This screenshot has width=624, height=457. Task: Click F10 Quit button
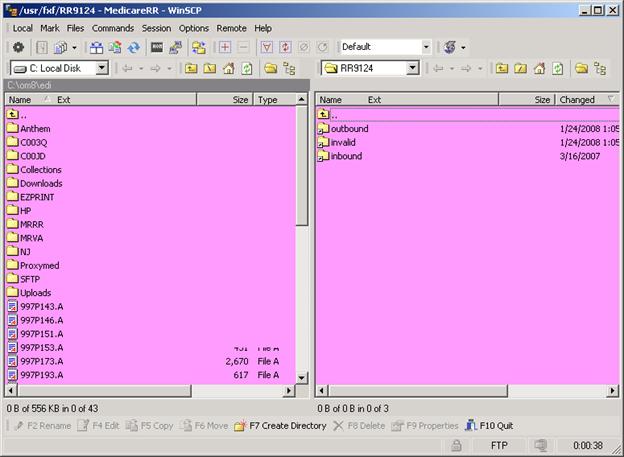(489, 425)
